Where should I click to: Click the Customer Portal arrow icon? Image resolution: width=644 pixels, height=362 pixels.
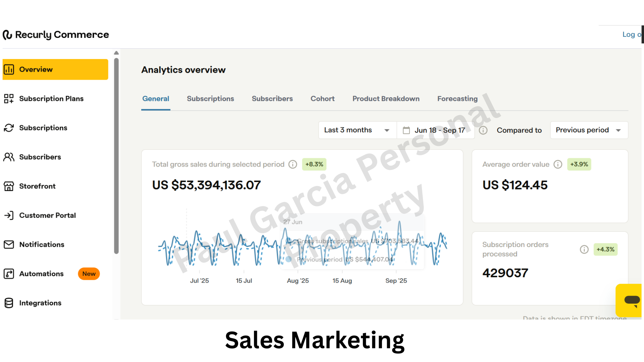click(9, 215)
